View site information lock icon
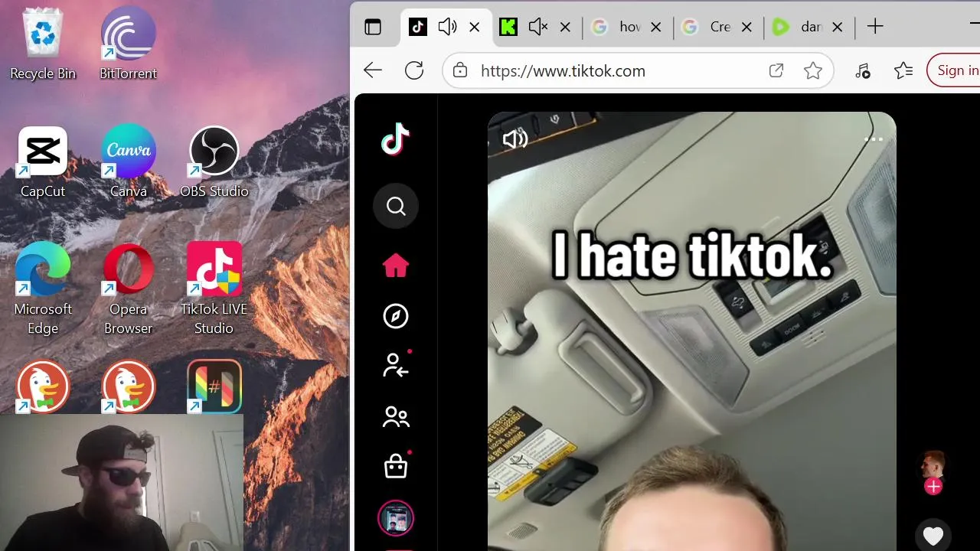Screen dimensions: 980x551 (x=460, y=71)
